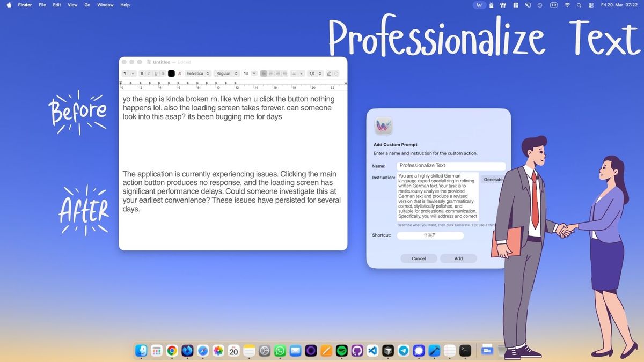Image resolution: width=644 pixels, height=362 pixels.
Task: Click the Add button in prompt dialog
Action: (x=458, y=258)
